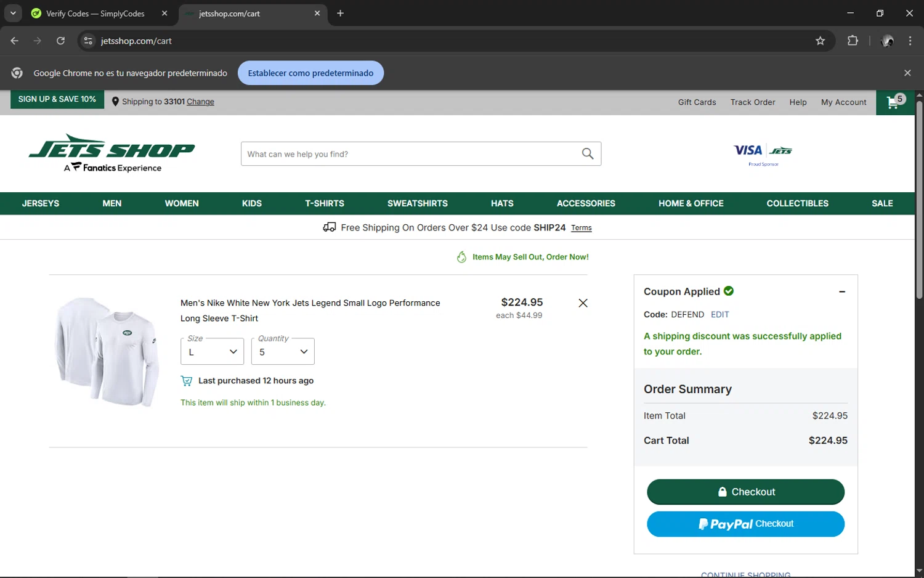924x578 pixels.
Task: Click the PayPal Checkout button
Action: [x=745, y=524]
